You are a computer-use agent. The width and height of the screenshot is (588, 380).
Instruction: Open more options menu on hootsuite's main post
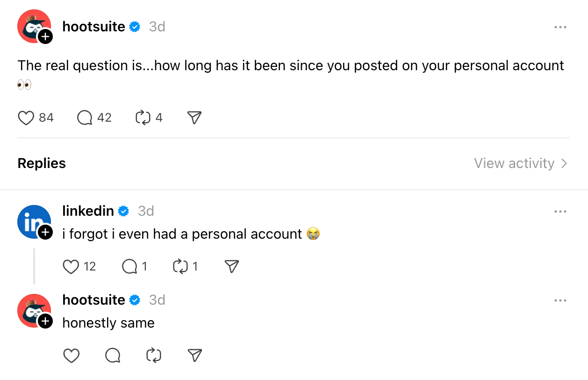[x=560, y=27]
